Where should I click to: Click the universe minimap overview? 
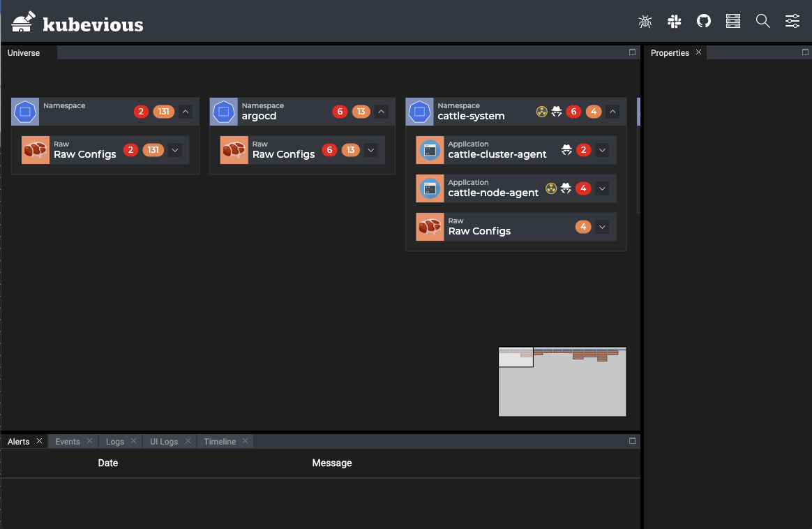(x=562, y=382)
